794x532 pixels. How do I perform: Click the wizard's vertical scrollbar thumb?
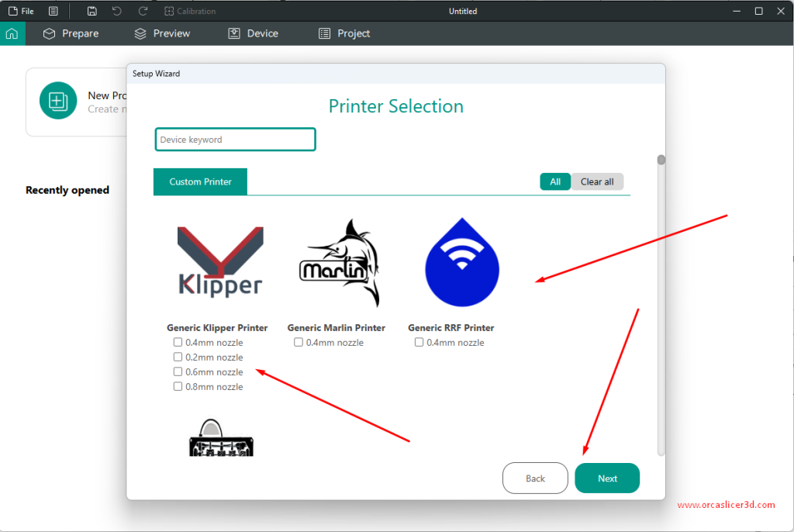661,160
